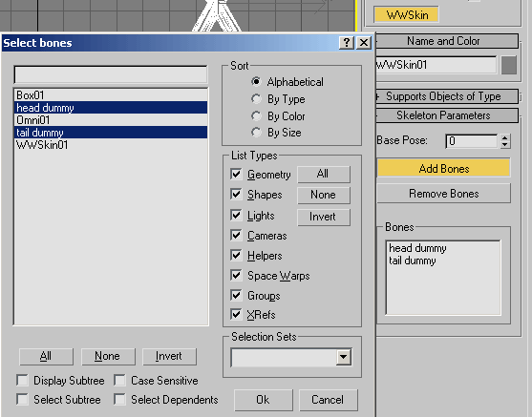The width and height of the screenshot is (532, 417).
Task: Uncheck the Geometry list type
Action: (236, 174)
